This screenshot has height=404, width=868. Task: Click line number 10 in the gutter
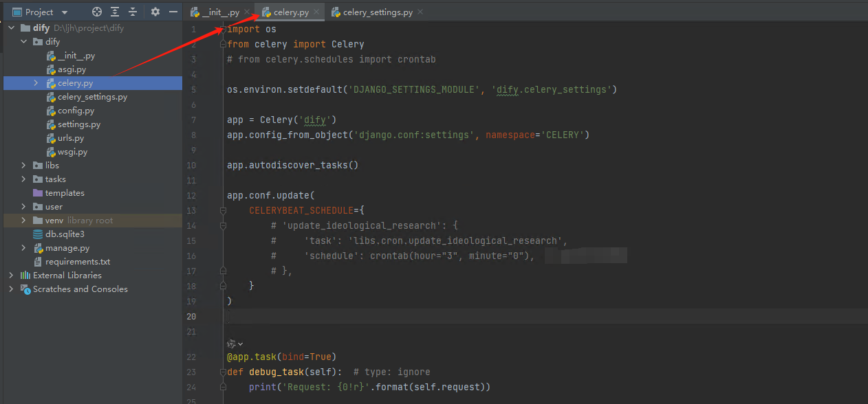click(x=191, y=166)
